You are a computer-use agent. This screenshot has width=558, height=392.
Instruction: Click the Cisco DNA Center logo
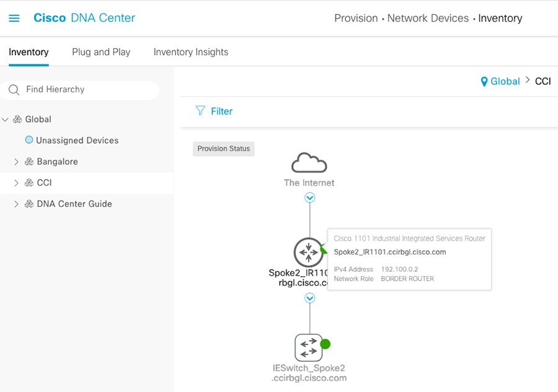pyautogui.click(x=84, y=18)
